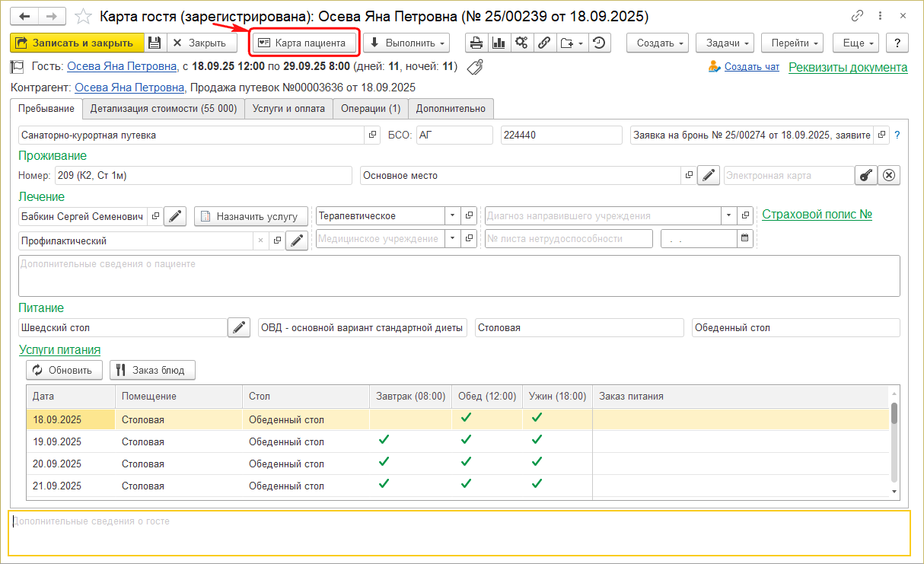Click the star favorite icon near title
Screen dimensions: 924x564
pyautogui.click(x=84, y=16)
